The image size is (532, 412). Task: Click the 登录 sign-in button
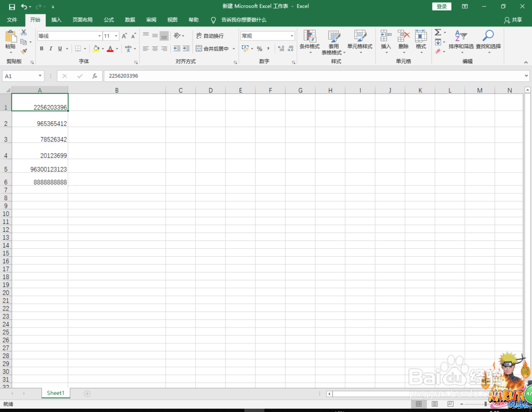coord(442,6)
